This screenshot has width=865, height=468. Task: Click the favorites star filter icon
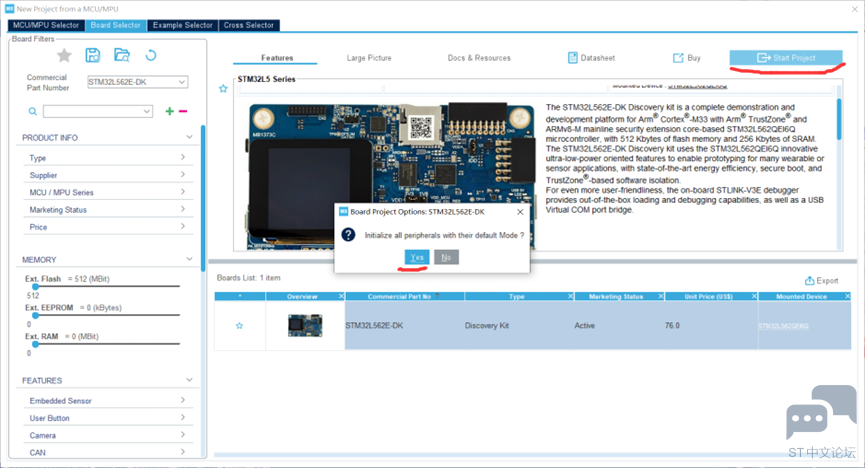coord(64,55)
